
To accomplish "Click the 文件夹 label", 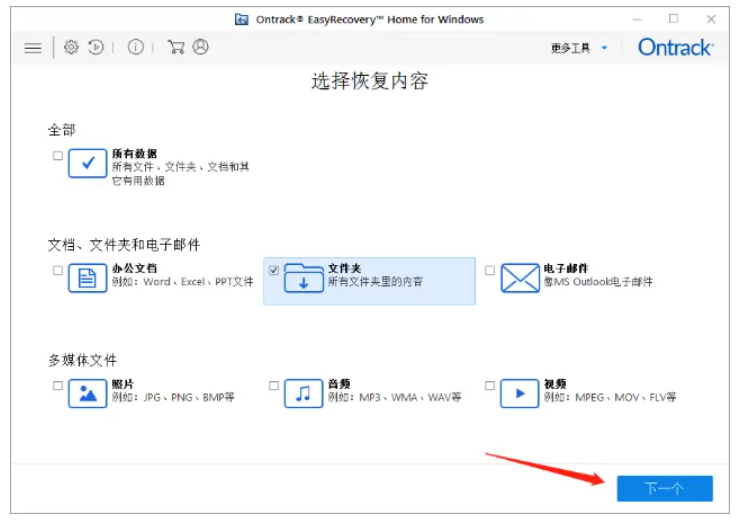I will (345, 268).
